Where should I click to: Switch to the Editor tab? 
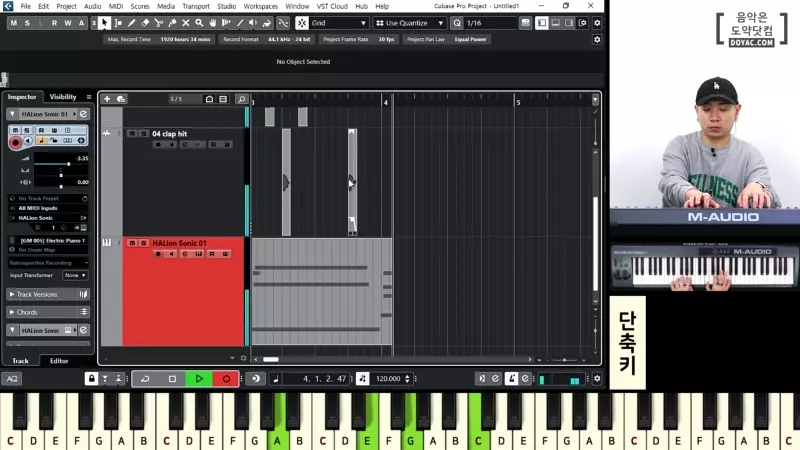59,361
